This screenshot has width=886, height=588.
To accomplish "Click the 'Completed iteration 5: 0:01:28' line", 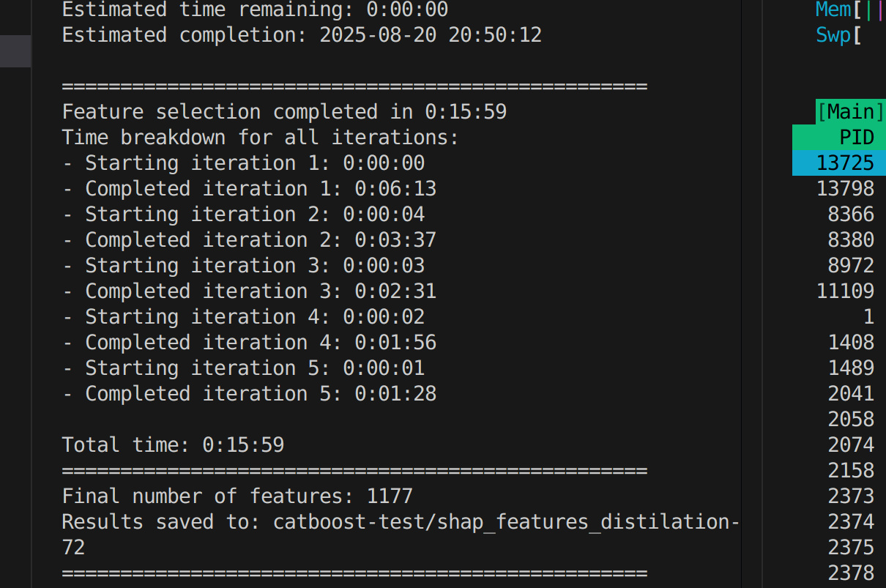I will click(249, 394).
